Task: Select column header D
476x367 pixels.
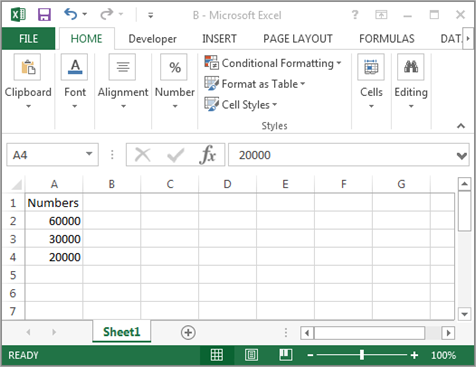Action: (x=227, y=184)
